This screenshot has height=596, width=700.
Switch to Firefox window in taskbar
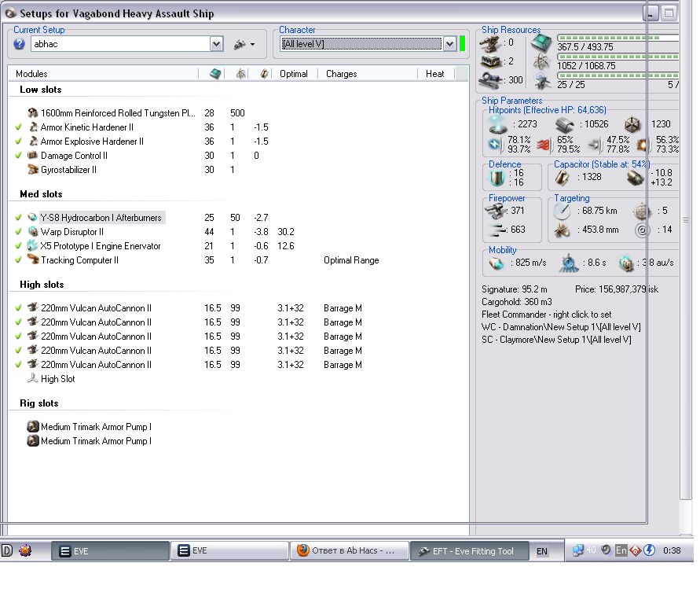click(x=349, y=551)
